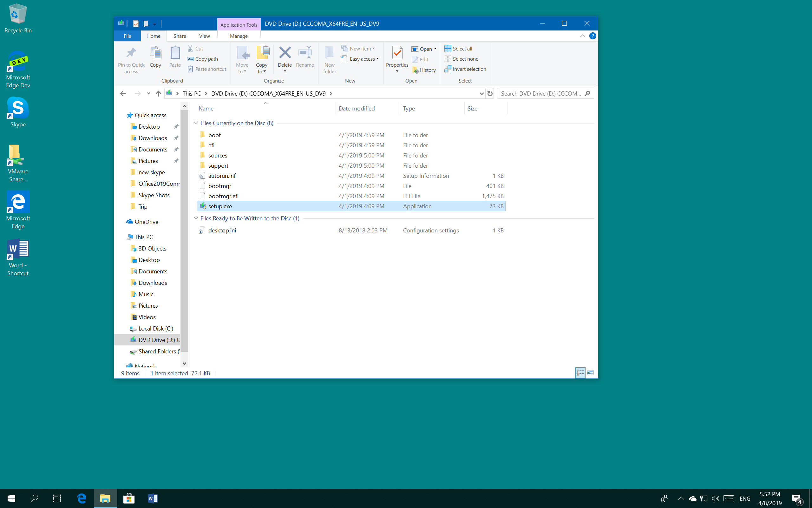Click Copy path in Clipboard group

(x=203, y=59)
